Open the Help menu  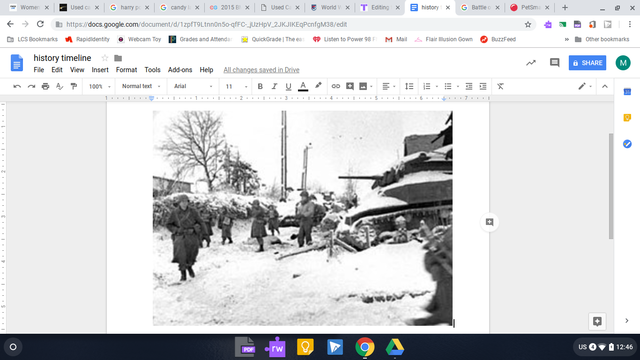(x=206, y=70)
